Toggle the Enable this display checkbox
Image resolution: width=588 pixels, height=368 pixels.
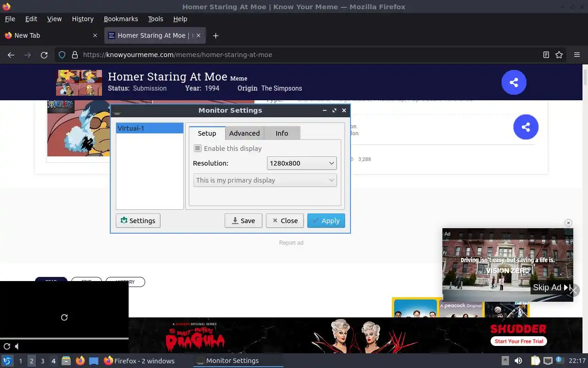pyautogui.click(x=198, y=148)
